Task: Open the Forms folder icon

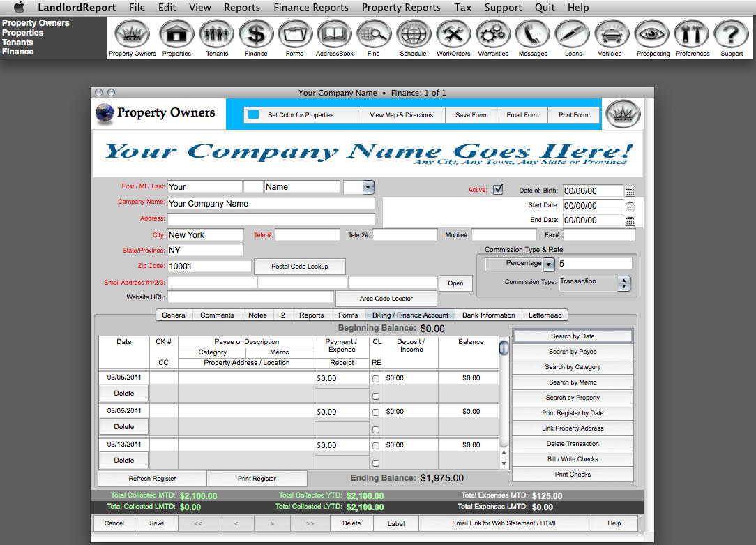Action: (x=295, y=34)
